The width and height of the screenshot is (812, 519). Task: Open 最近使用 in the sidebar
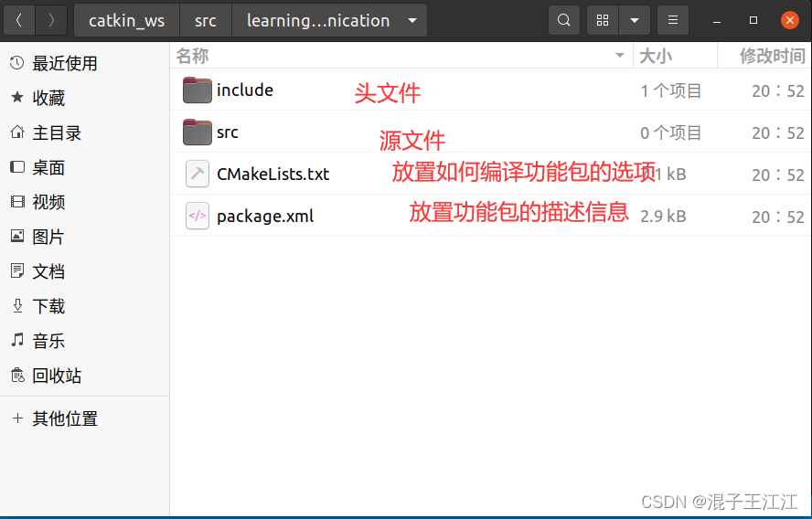(x=65, y=63)
